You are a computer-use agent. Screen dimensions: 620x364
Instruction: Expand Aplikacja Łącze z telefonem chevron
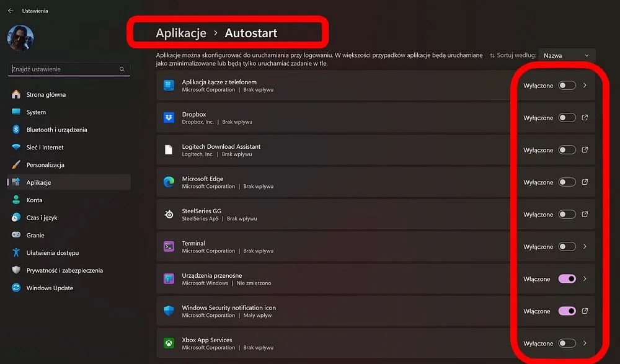[585, 85]
